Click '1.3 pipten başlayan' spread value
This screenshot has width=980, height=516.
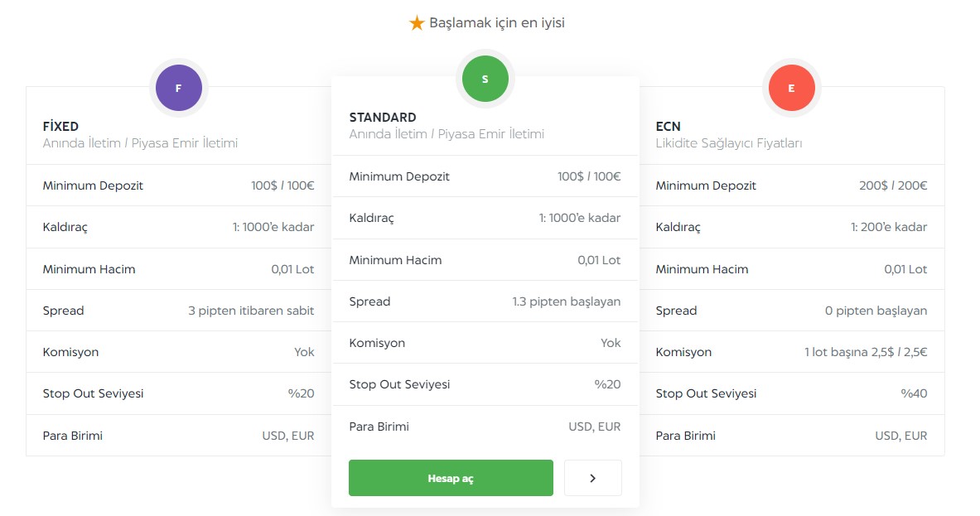pyautogui.click(x=567, y=301)
